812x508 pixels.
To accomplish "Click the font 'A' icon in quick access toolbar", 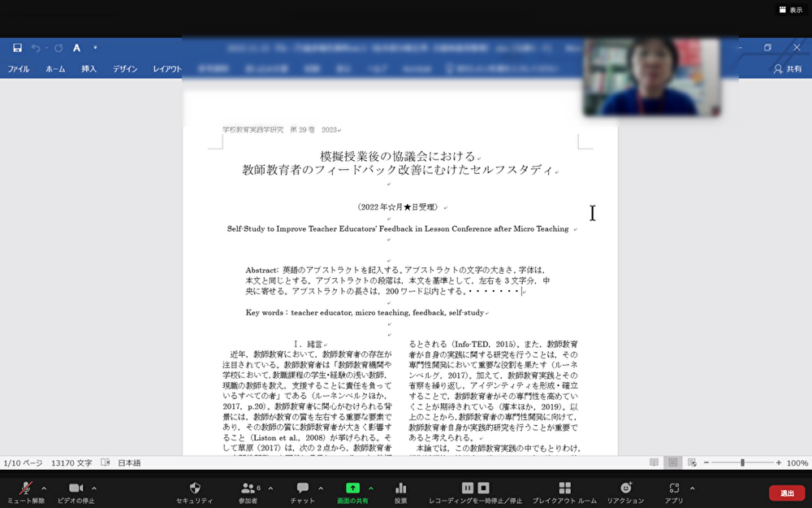I will tap(76, 48).
